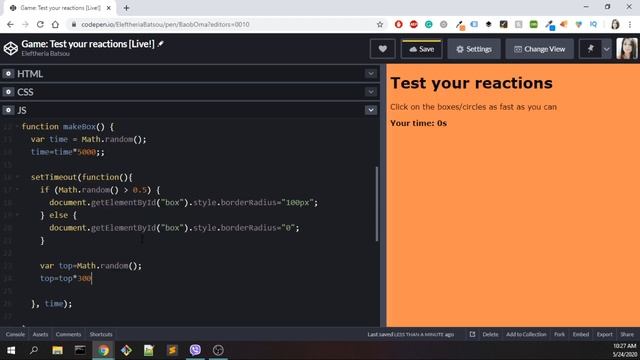Click the AdBlock extension icon

[413, 24]
